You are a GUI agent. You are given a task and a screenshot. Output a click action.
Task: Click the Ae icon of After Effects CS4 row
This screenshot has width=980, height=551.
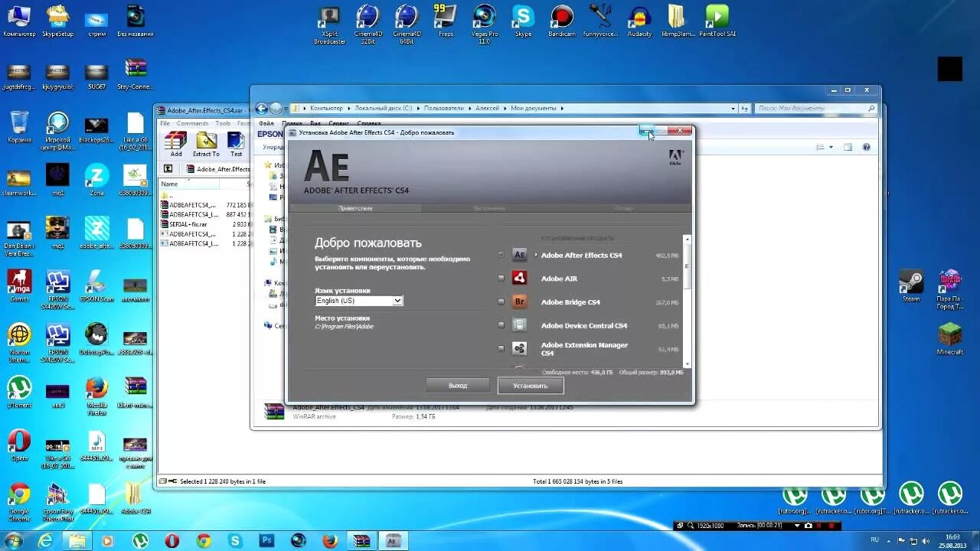(x=520, y=256)
